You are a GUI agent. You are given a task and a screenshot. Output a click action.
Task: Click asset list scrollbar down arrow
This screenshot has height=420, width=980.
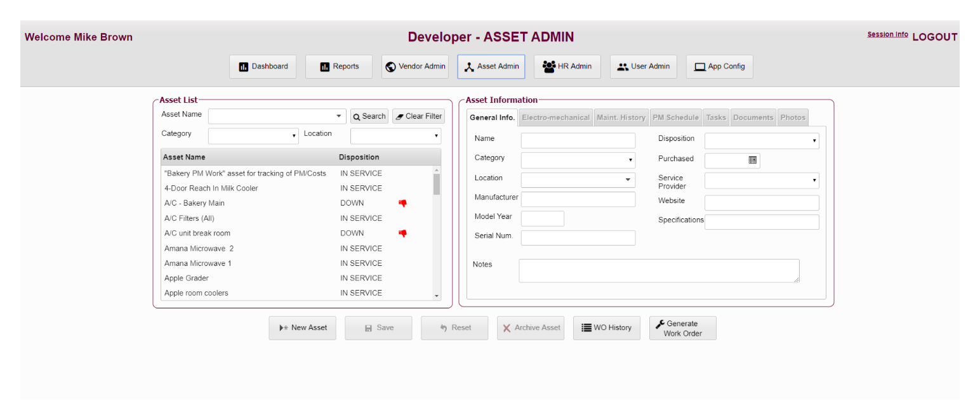point(437,296)
